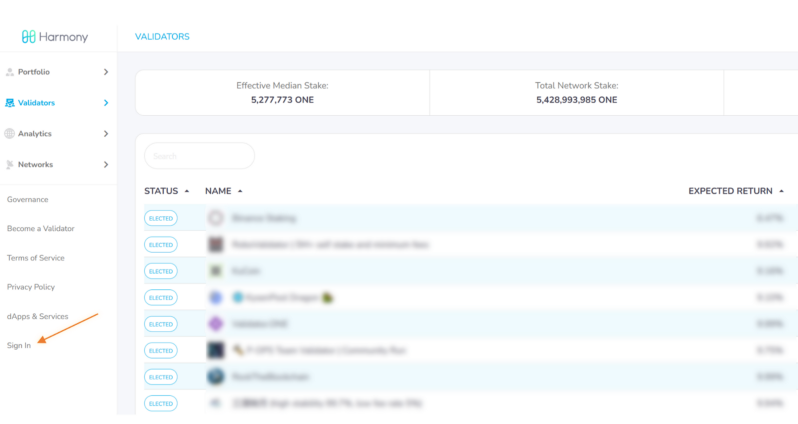The width and height of the screenshot is (798, 424).
Task: Click ELECTED badge in KuCoin row
Action: coord(161,271)
